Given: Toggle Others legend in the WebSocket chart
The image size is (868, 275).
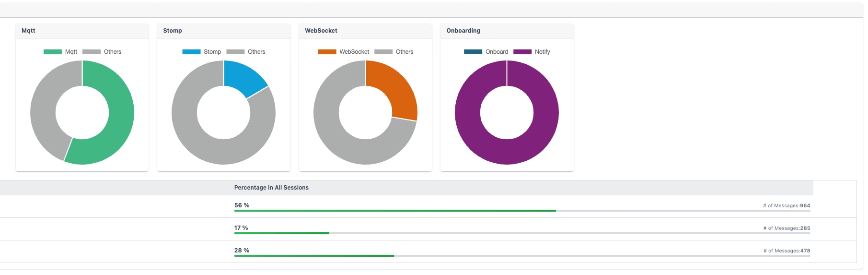Looking at the screenshot, I should (x=394, y=52).
